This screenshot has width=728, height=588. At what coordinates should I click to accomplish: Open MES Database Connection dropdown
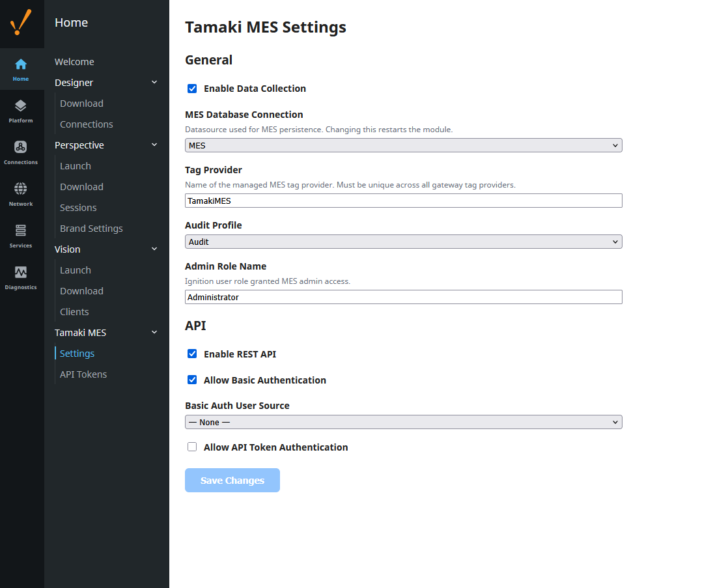(404, 145)
